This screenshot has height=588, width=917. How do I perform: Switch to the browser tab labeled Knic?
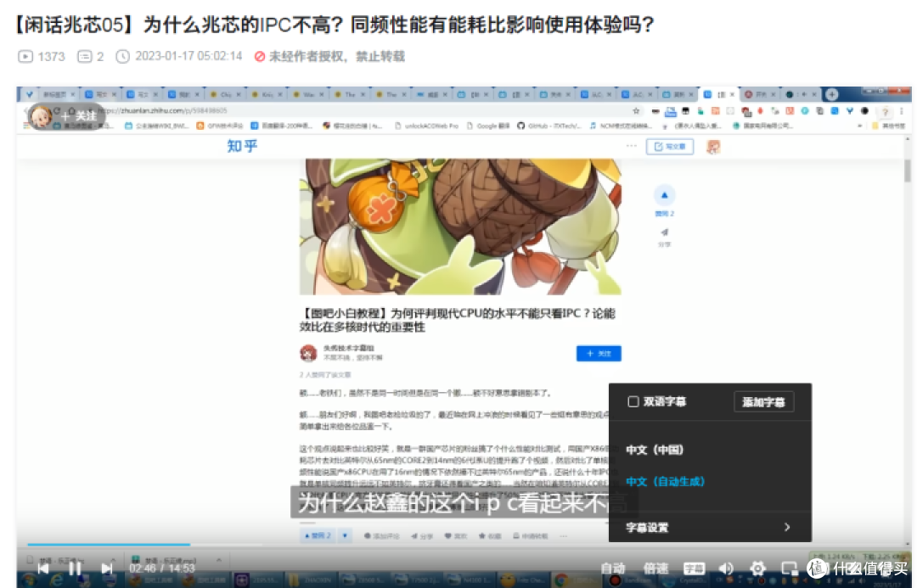click(267, 94)
